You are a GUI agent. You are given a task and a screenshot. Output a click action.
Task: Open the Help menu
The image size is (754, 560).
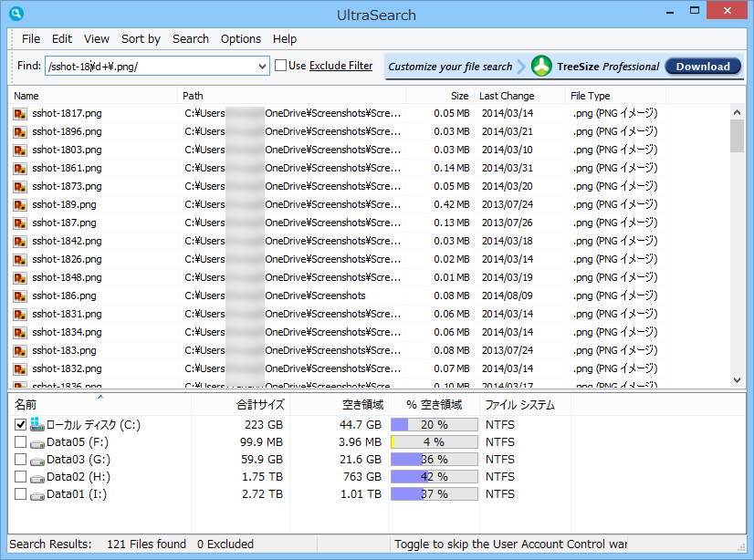[x=285, y=39]
